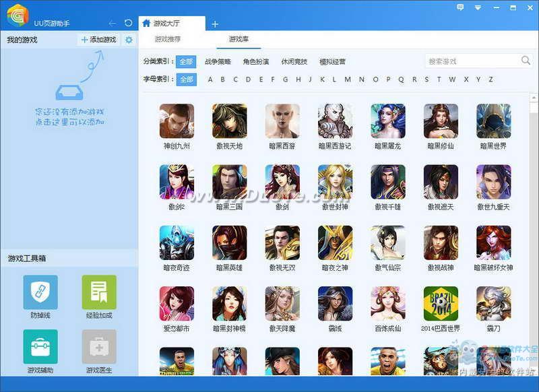
Task: Open the 暗黑西游记 game icon
Action: coord(335,121)
